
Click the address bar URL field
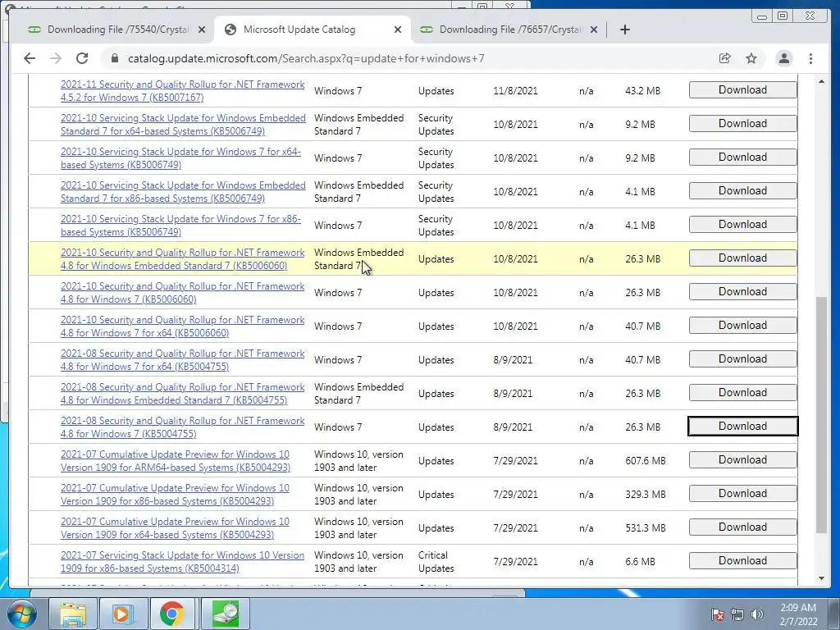pyautogui.click(x=407, y=58)
